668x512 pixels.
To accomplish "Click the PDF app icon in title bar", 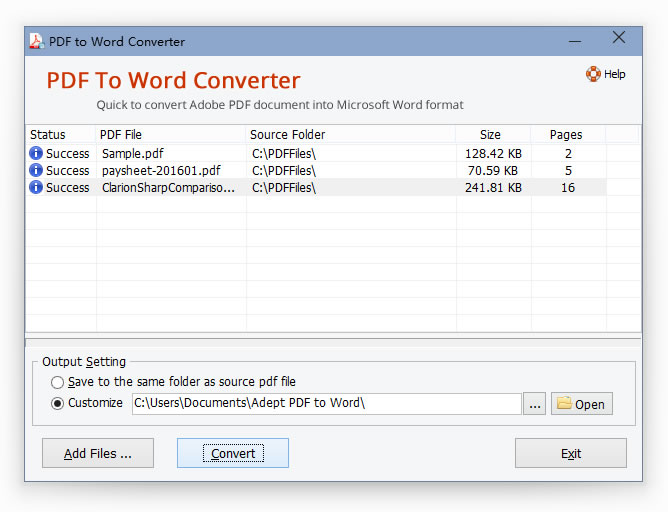I will click(37, 41).
